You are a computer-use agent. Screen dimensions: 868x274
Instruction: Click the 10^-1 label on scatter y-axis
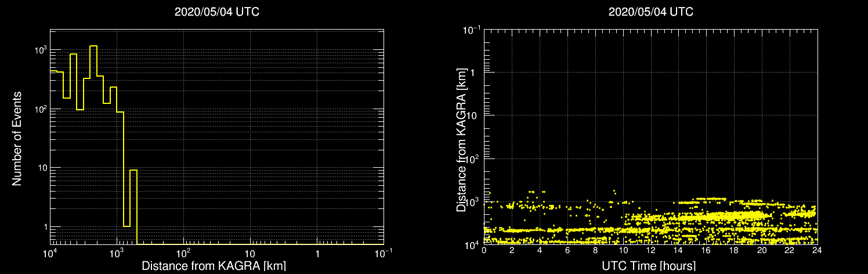click(472, 30)
